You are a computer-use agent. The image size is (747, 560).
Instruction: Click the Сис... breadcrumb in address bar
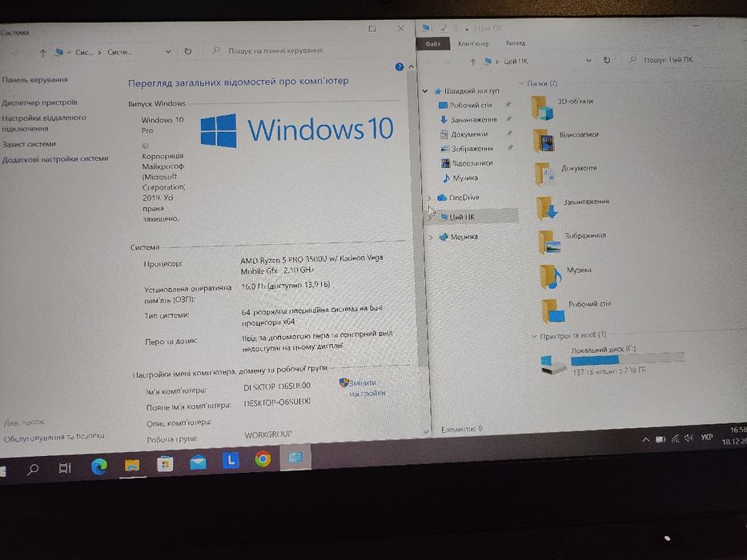(x=84, y=52)
